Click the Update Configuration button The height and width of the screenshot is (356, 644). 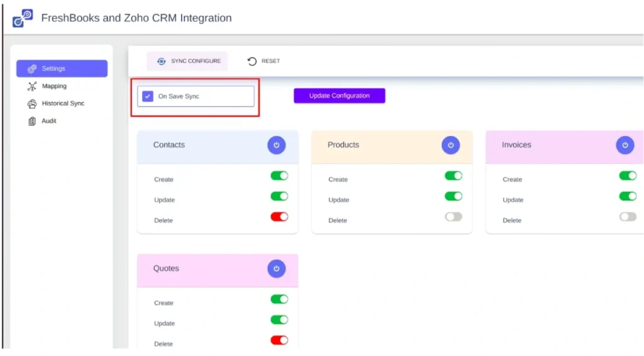339,96
